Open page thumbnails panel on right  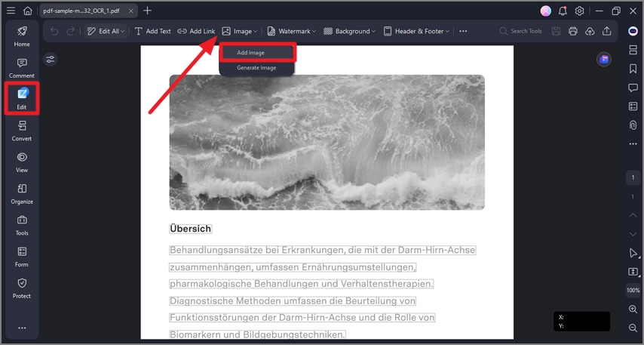633,50
